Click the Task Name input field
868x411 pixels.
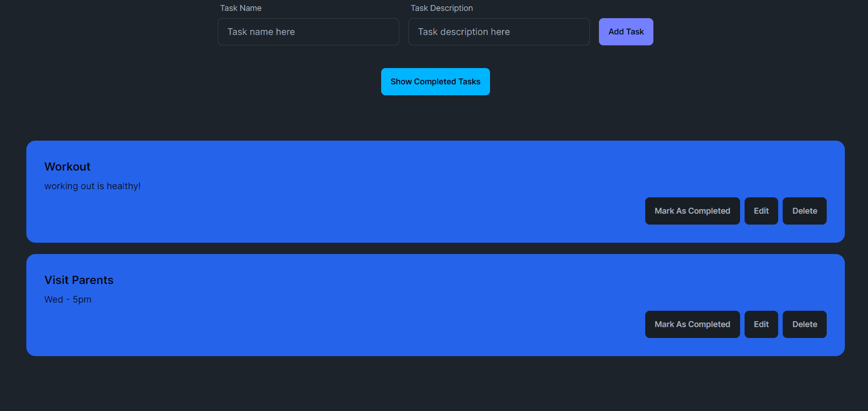pos(308,32)
